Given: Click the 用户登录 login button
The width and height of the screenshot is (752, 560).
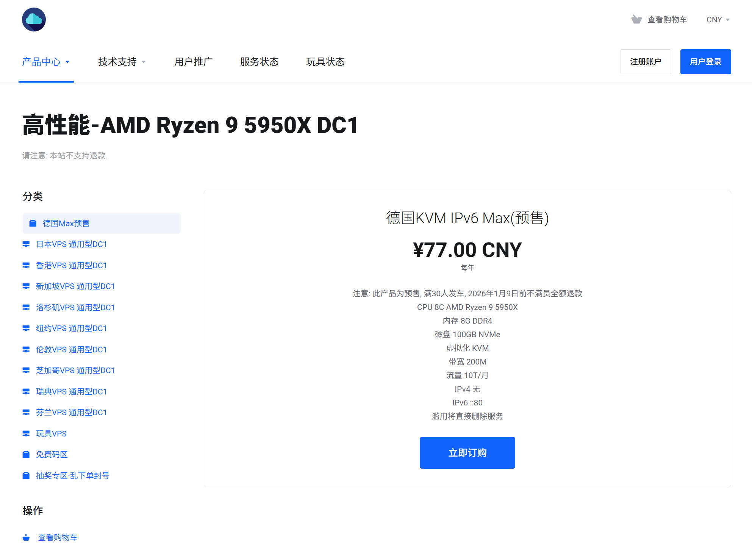Looking at the screenshot, I should (705, 62).
